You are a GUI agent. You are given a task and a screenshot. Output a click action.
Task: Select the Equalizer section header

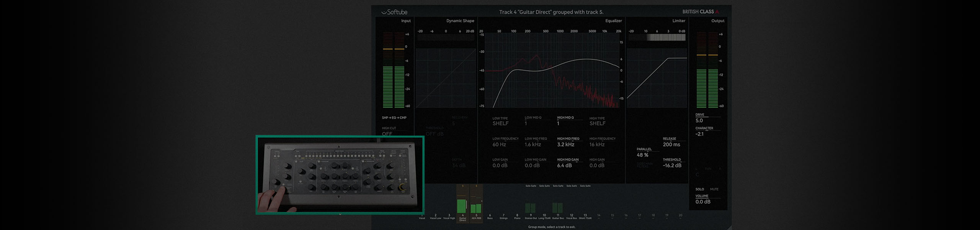pos(613,21)
